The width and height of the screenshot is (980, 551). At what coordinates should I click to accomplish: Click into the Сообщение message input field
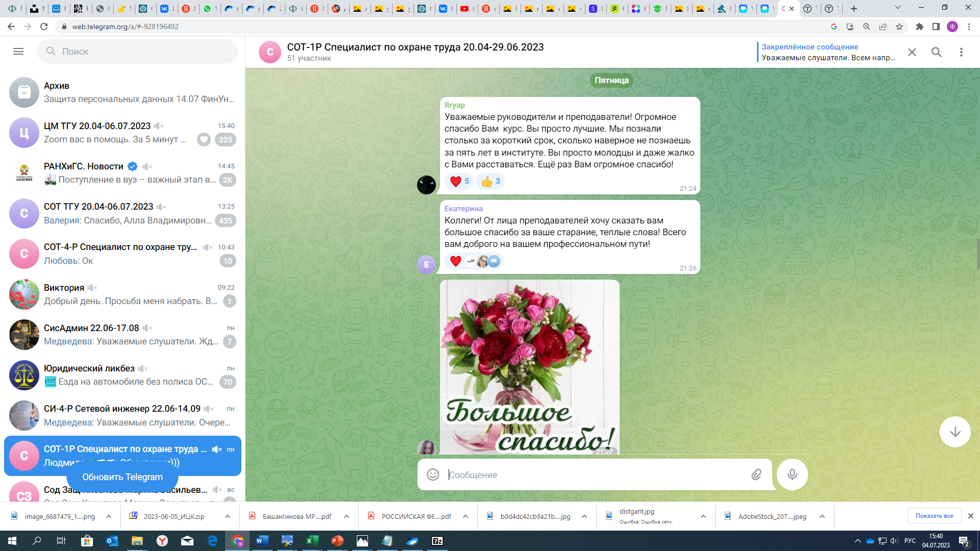pyautogui.click(x=592, y=474)
